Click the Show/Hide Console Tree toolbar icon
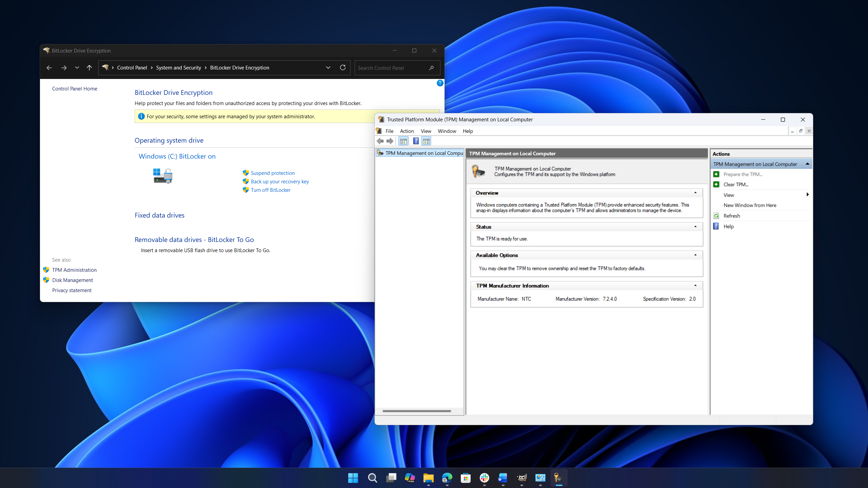This screenshot has height=488, width=868. tap(403, 141)
